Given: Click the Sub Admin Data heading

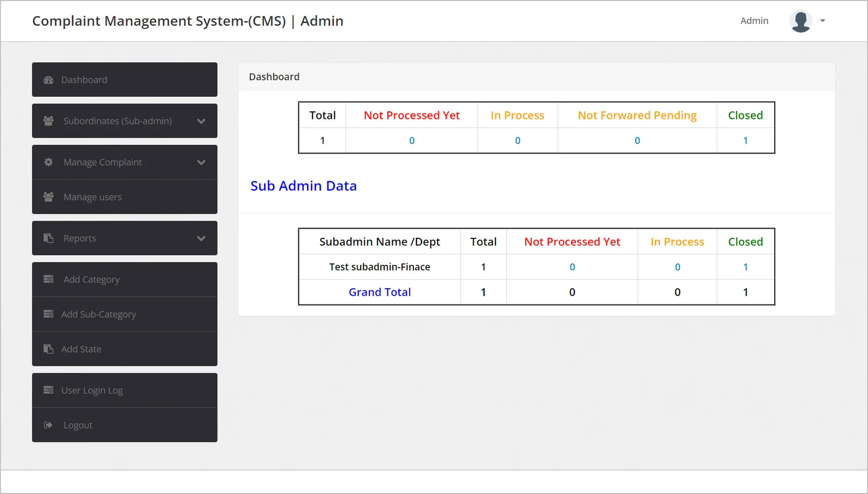Looking at the screenshot, I should point(304,186).
